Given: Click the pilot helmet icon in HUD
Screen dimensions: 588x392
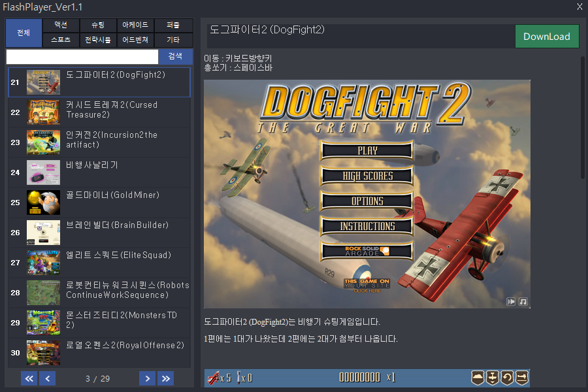Looking at the screenshot, I should (478, 378).
